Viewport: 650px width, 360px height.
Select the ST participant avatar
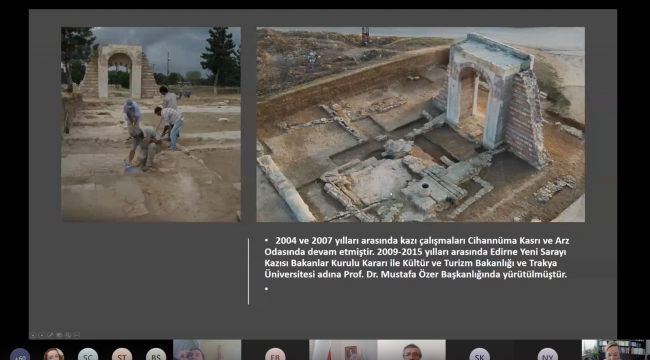click(122, 355)
